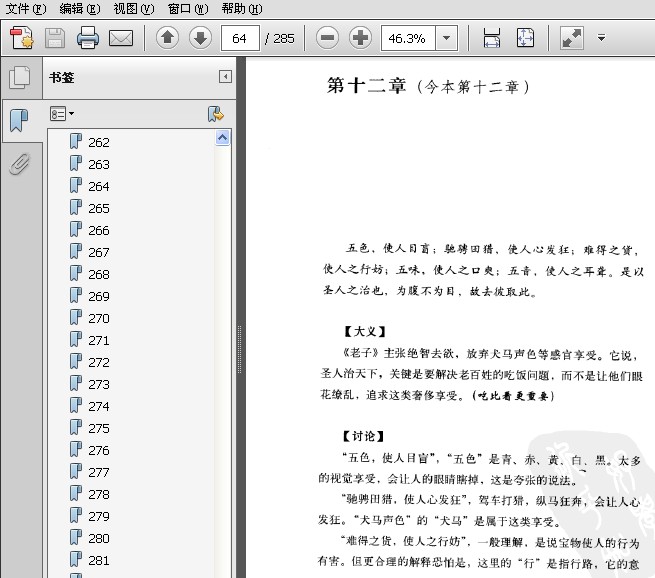Open zoom percentage dropdown arrow

pyautogui.click(x=447, y=38)
